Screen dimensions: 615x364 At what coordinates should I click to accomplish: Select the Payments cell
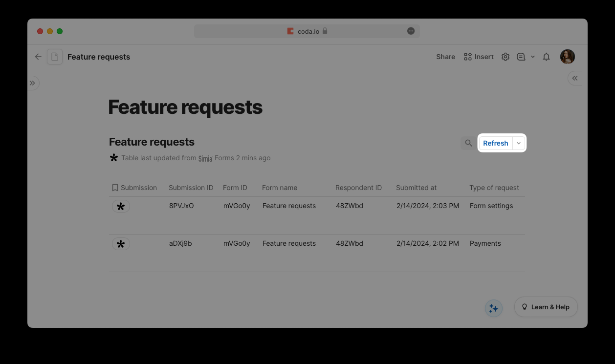coord(485,243)
